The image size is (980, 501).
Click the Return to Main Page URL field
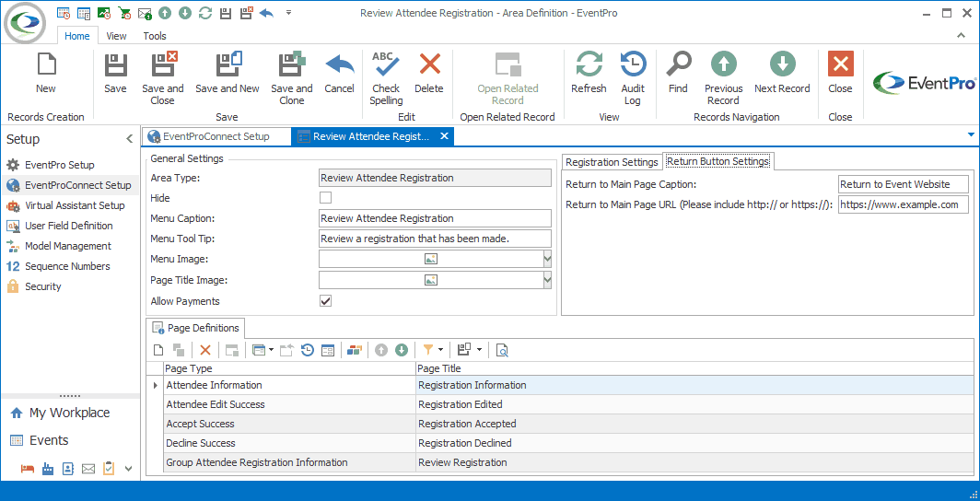point(904,204)
